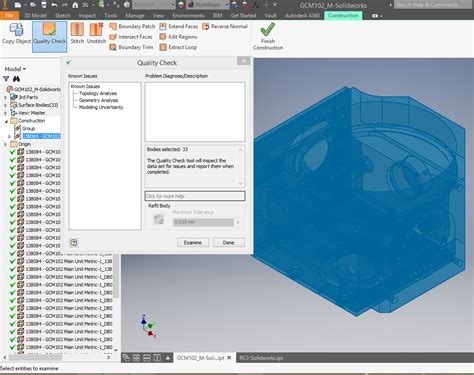Click the dialog description scrollbar down arrow

pyautogui.click(x=241, y=183)
